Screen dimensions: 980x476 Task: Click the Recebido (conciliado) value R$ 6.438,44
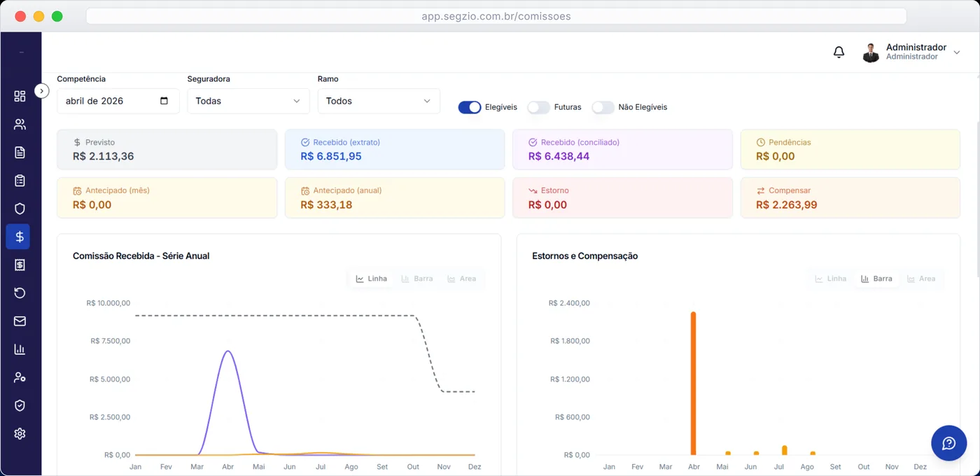coord(559,156)
